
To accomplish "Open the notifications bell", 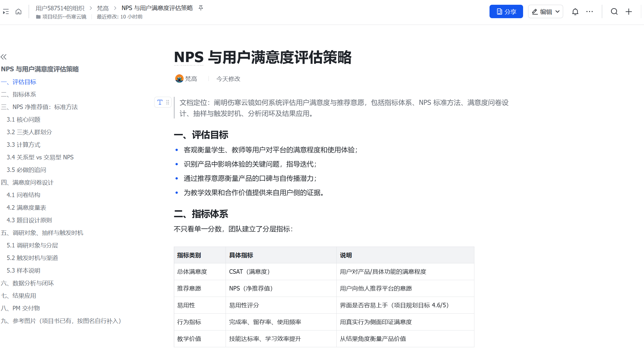I will coord(575,12).
